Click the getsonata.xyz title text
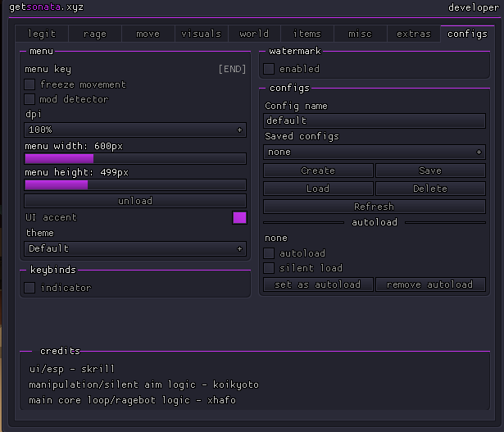 point(46,7)
